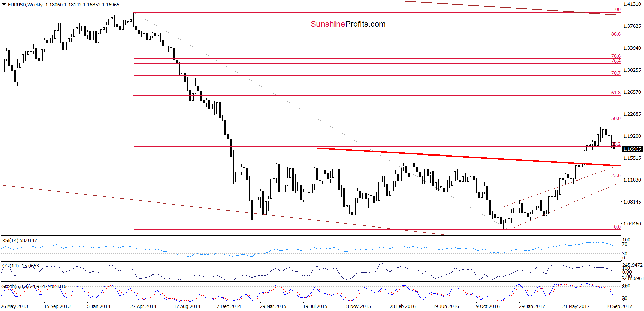Click the 15 Sep 2013 date label
The image size is (644, 311).
[57, 306]
